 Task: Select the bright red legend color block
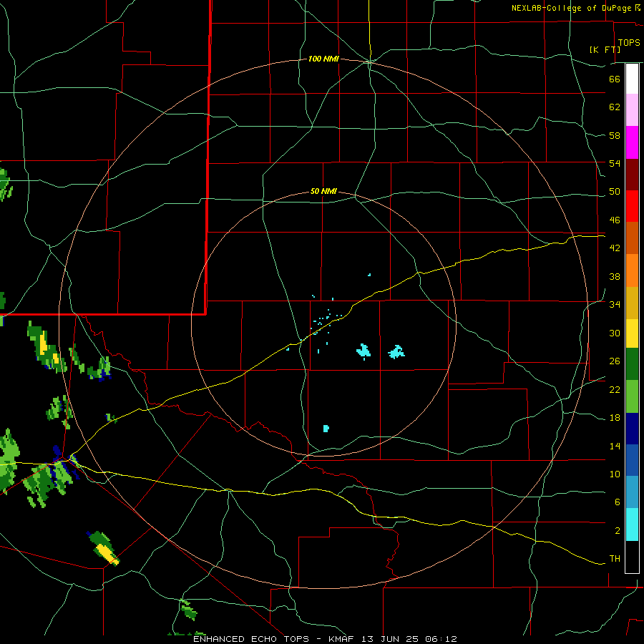pyautogui.click(x=632, y=206)
